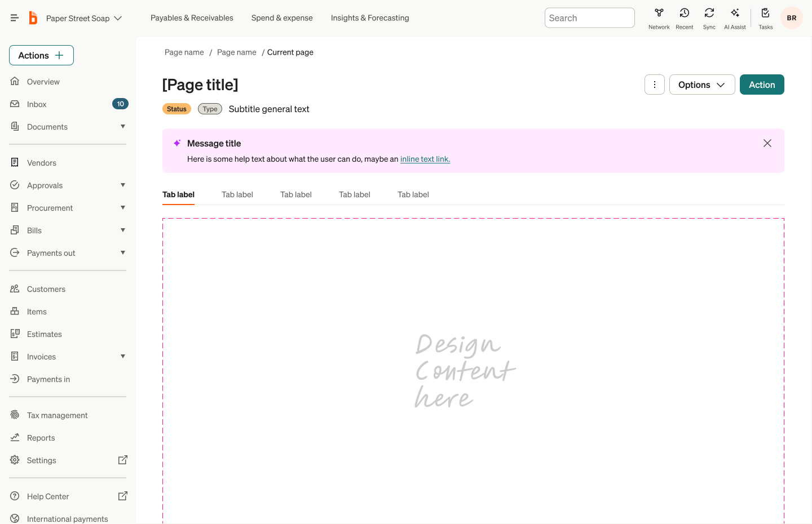This screenshot has height=524, width=812.
Task: Open the Inbox from the sidebar
Action: (37, 104)
